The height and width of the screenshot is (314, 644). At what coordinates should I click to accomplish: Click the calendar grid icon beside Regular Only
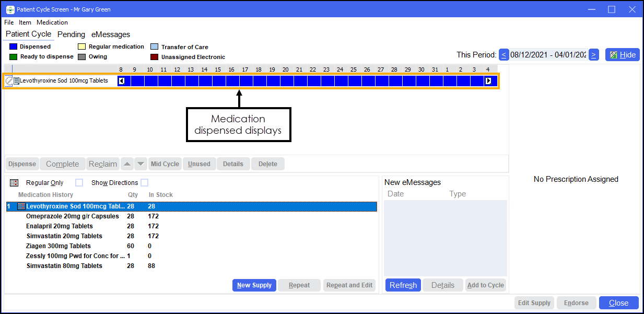(x=14, y=183)
